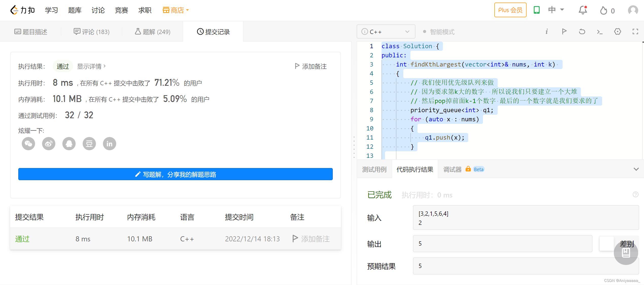Open the mobile app download icon
644x285 pixels.
pos(536,10)
